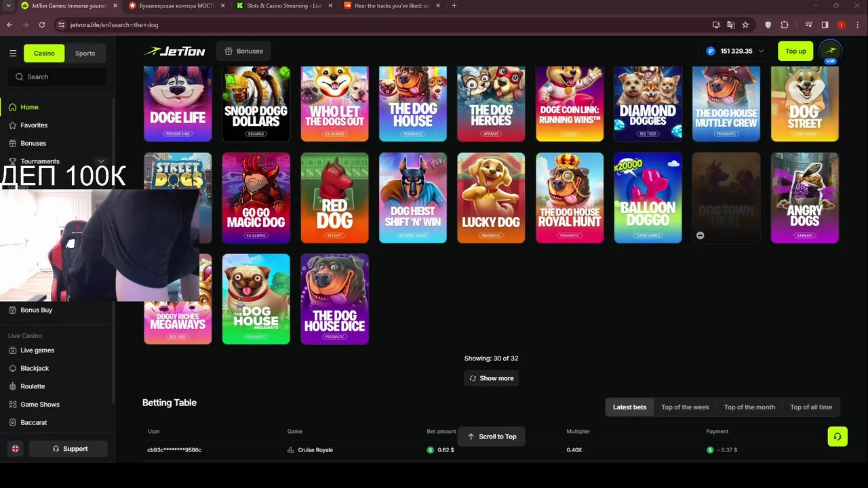Open Red Dog game
Viewport: 868px width, 488px height.
(334, 198)
